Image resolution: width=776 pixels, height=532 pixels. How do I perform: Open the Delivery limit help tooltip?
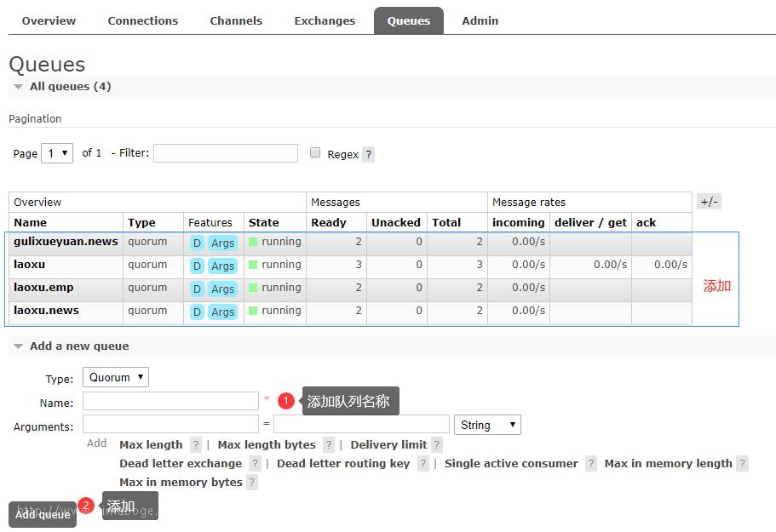[x=437, y=445]
